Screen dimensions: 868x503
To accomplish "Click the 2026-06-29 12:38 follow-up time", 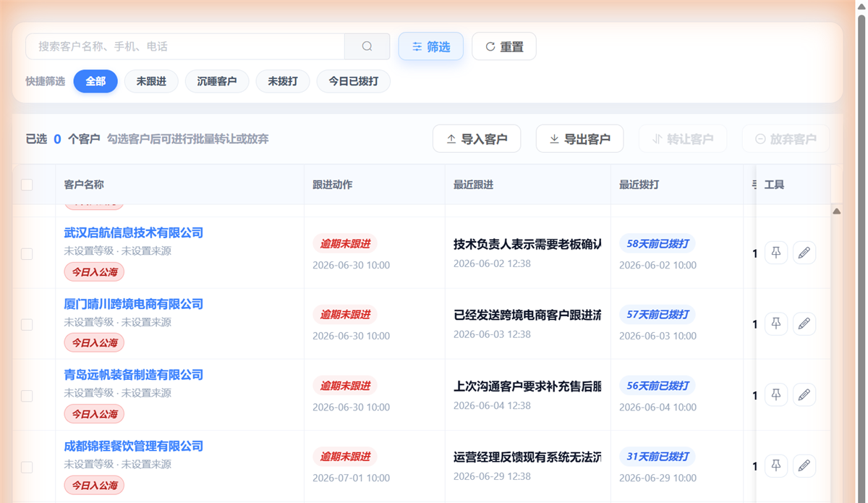I will tap(492, 476).
